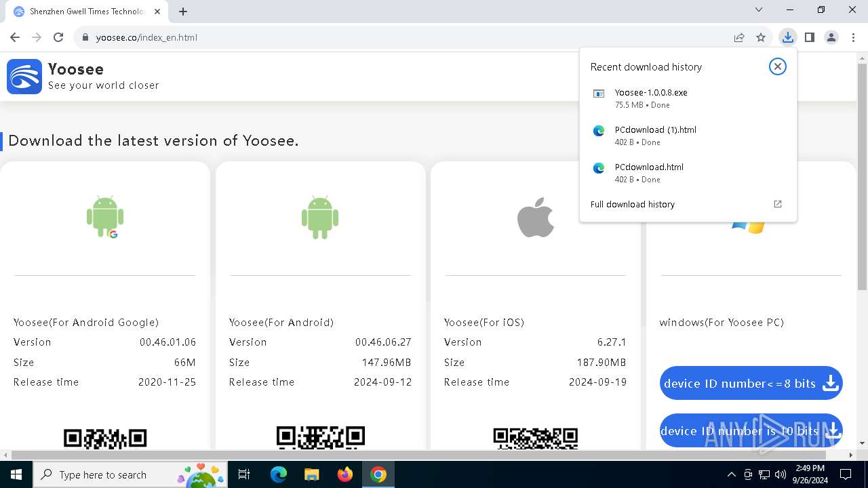Close the Recent download history popup
This screenshot has height=488, width=868.
click(778, 66)
